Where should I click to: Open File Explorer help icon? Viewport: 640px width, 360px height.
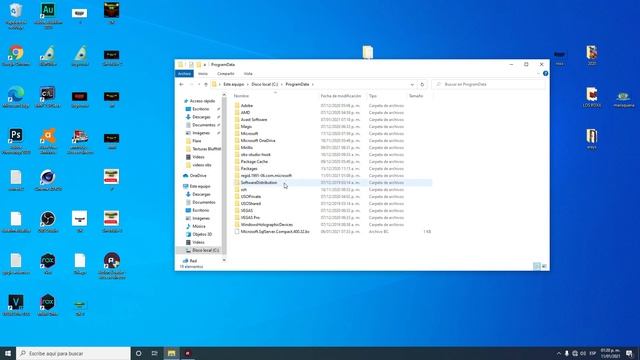tap(545, 73)
